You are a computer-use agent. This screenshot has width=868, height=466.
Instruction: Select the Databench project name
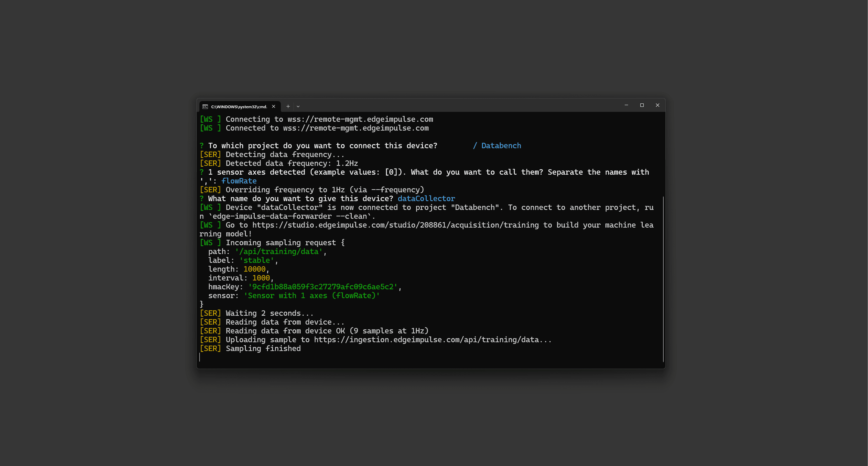pos(501,145)
